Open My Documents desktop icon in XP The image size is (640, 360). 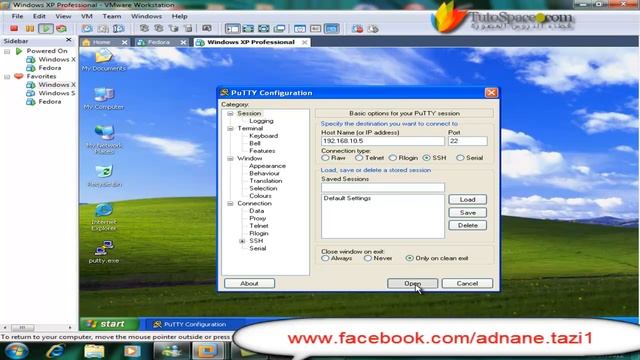pos(104,60)
